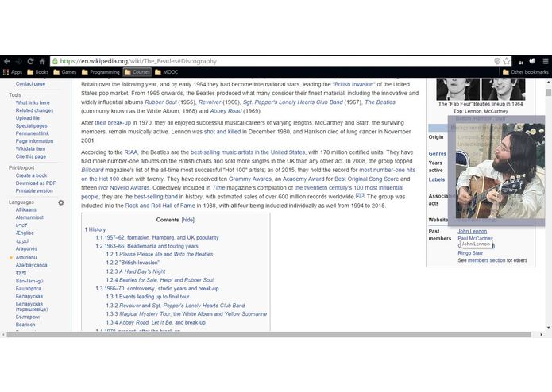Image resolution: width=552 pixels, height=392 pixels.
Task: Click the shield icon in address bar
Action: [497, 61]
